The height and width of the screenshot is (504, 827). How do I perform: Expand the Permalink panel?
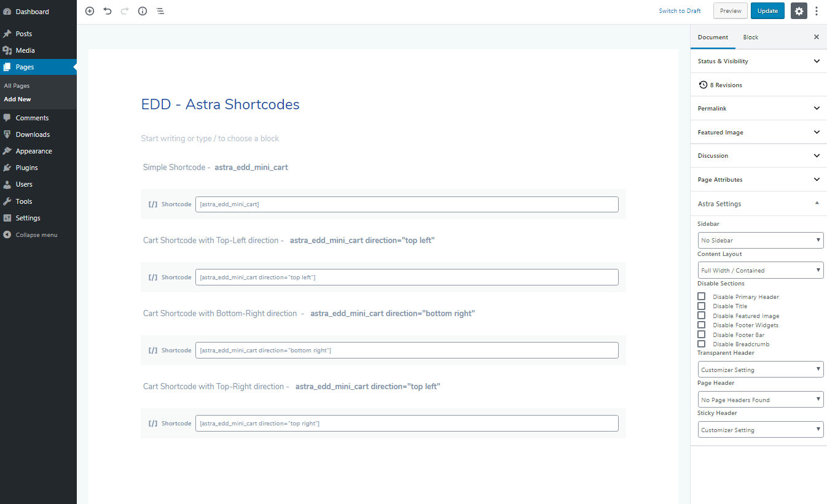tap(759, 108)
